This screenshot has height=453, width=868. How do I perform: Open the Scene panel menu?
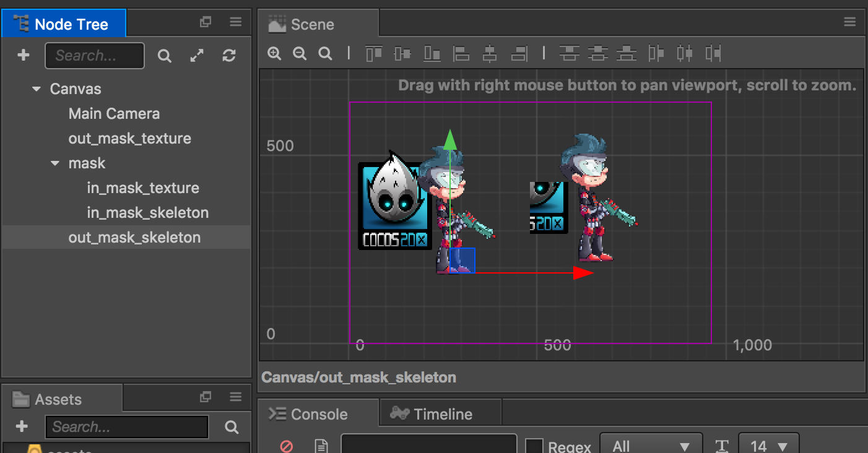click(849, 22)
